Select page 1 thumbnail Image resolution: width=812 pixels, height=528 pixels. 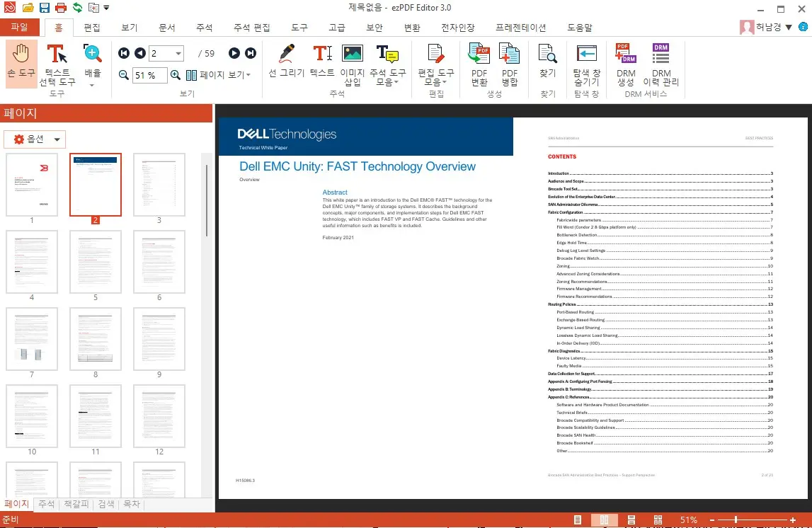coord(32,185)
